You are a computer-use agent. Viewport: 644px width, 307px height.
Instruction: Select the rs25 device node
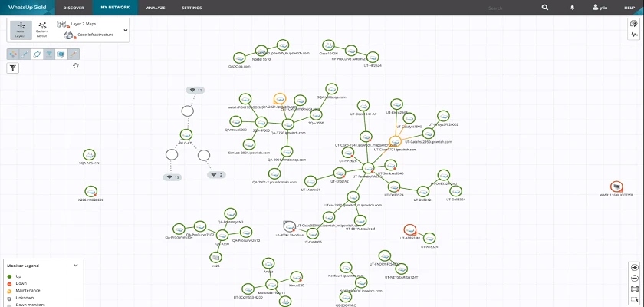[x=216, y=258]
